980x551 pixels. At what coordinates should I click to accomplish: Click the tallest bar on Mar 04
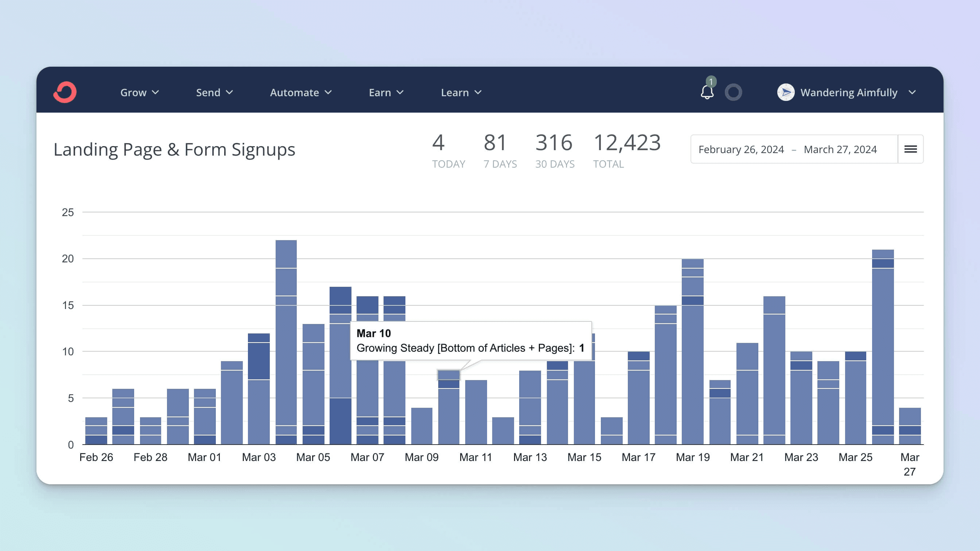click(286, 342)
